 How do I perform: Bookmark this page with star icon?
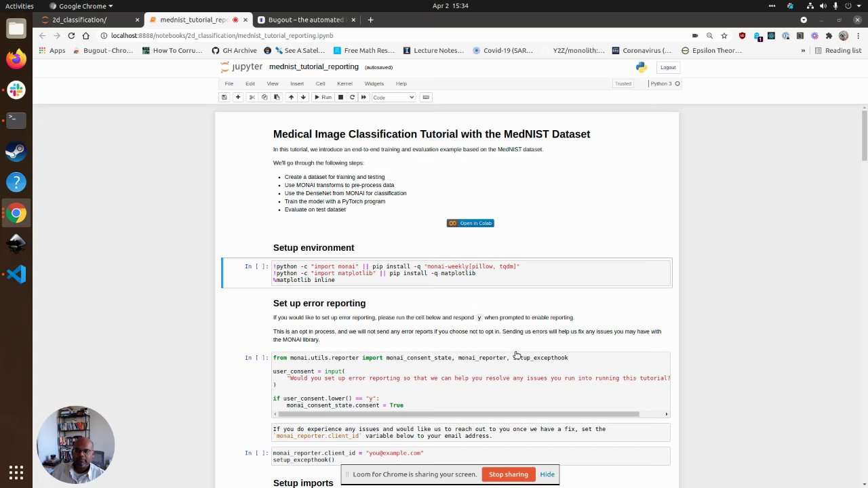coord(724,35)
